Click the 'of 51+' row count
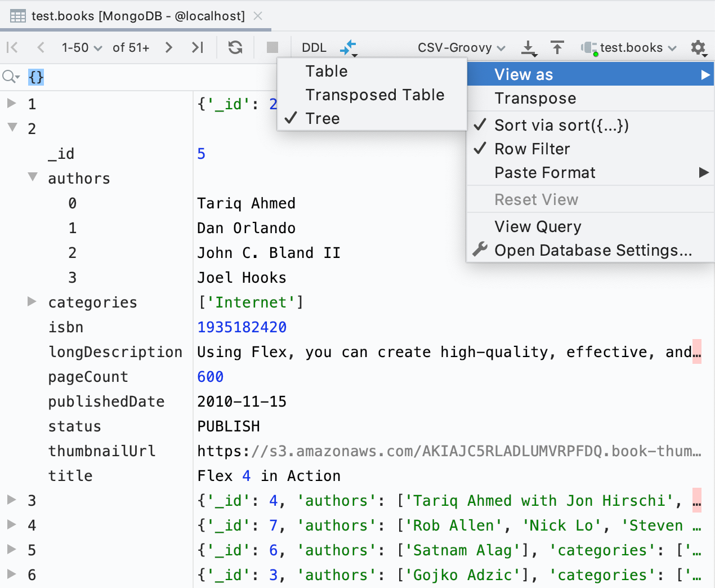 pyautogui.click(x=131, y=48)
